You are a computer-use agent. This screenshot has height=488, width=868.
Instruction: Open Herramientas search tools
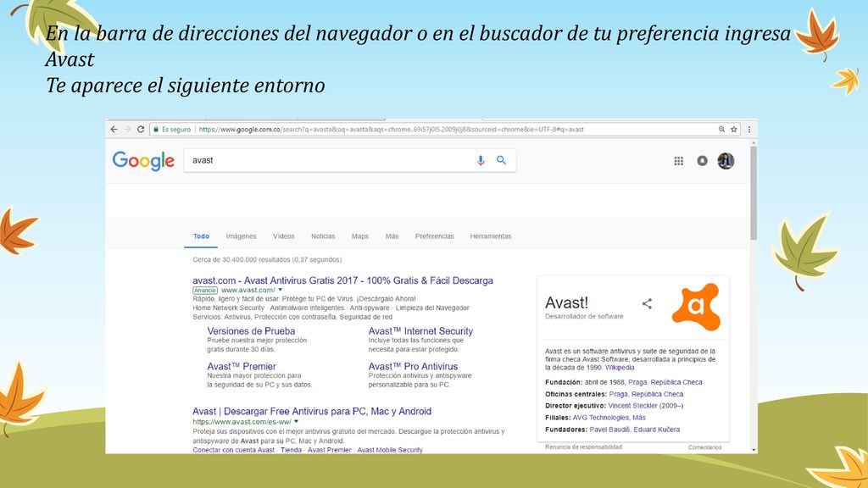tap(491, 236)
